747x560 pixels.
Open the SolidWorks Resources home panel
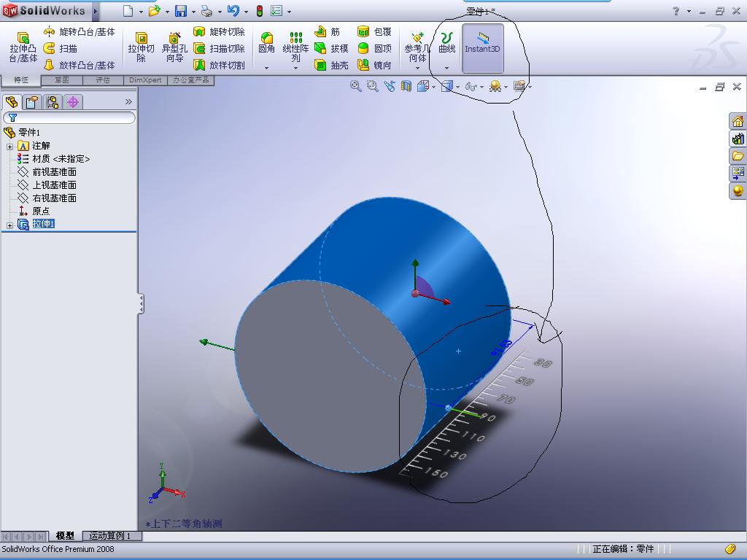point(738,122)
